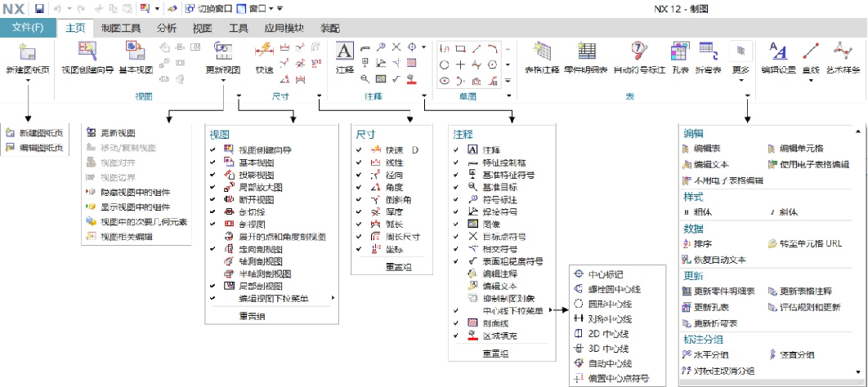Screen dimensions: 868x387
Task: Expand 编组视图下拉菜单 submenu
Action: coord(333,299)
